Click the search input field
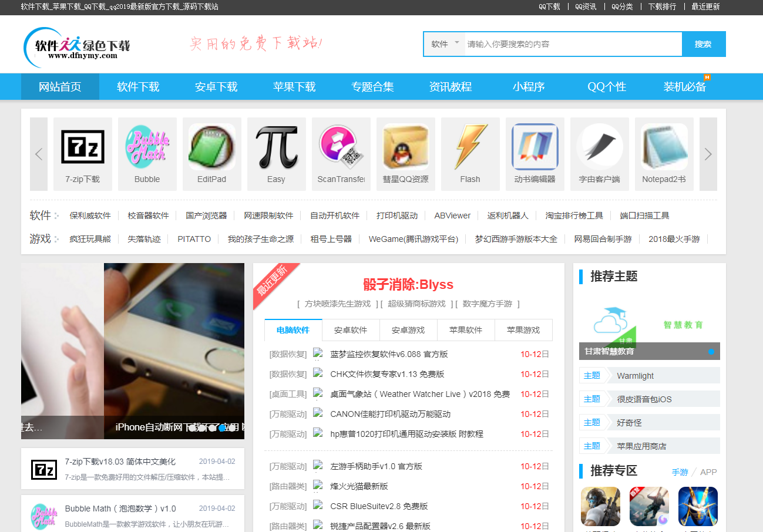The image size is (763, 532). 573,44
